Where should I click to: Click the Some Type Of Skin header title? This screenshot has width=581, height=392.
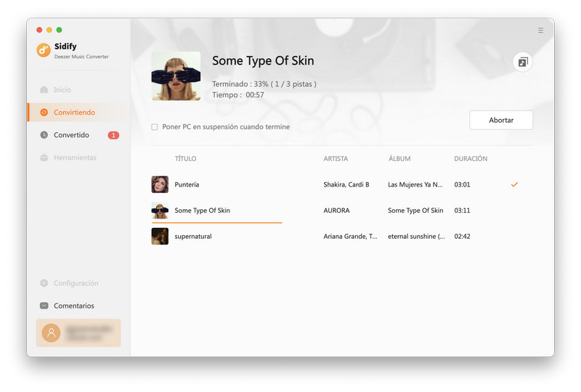tap(263, 61)
